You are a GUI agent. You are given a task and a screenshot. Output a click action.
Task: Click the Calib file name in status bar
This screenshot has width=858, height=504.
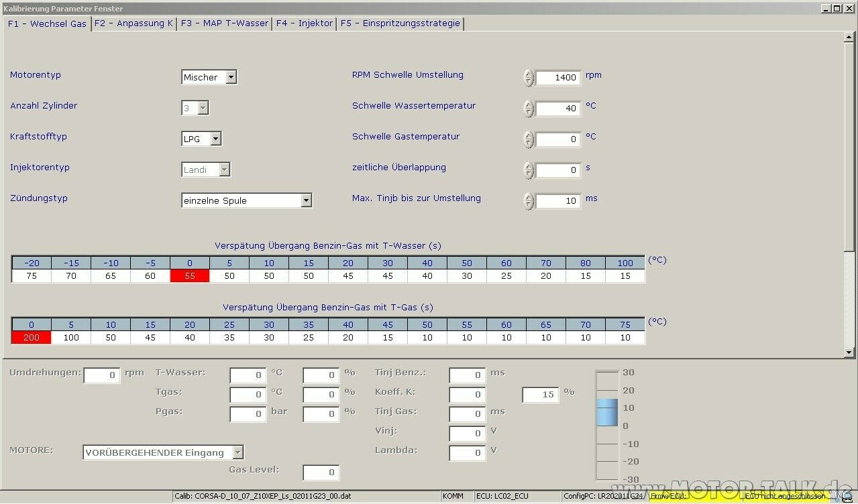click(306, 497)
